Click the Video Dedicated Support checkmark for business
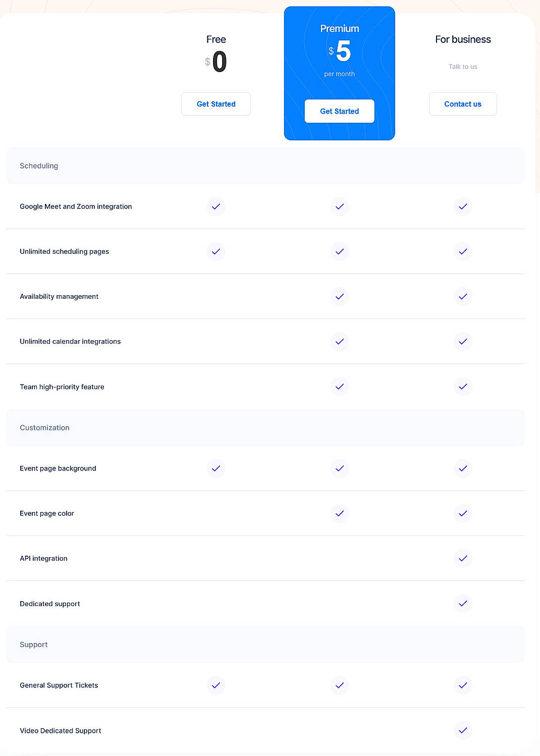Screen dimensions: 540x756 (x=462, y=730)
